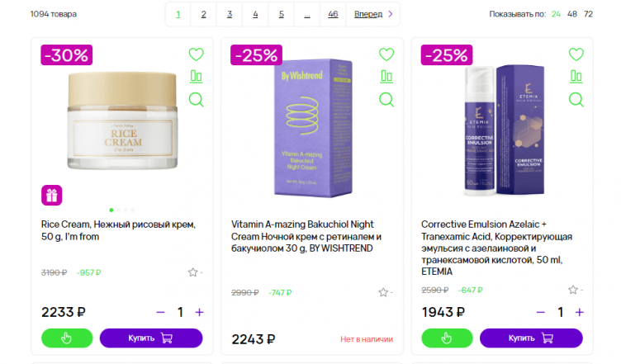621x364 pixels.
Task: Open page 2 of results
Action: pyautogui.click(x=203, y=14)
